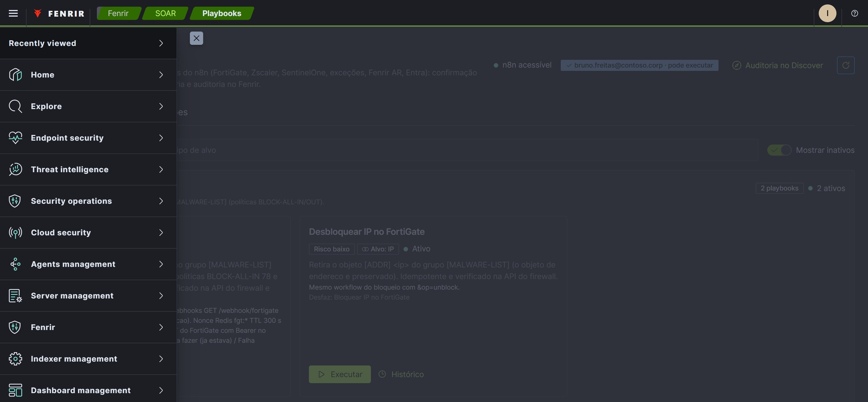Click the clock icon beside Histórico
The height and width of the screenshot is (402, 868).
[x=382, y=374]
